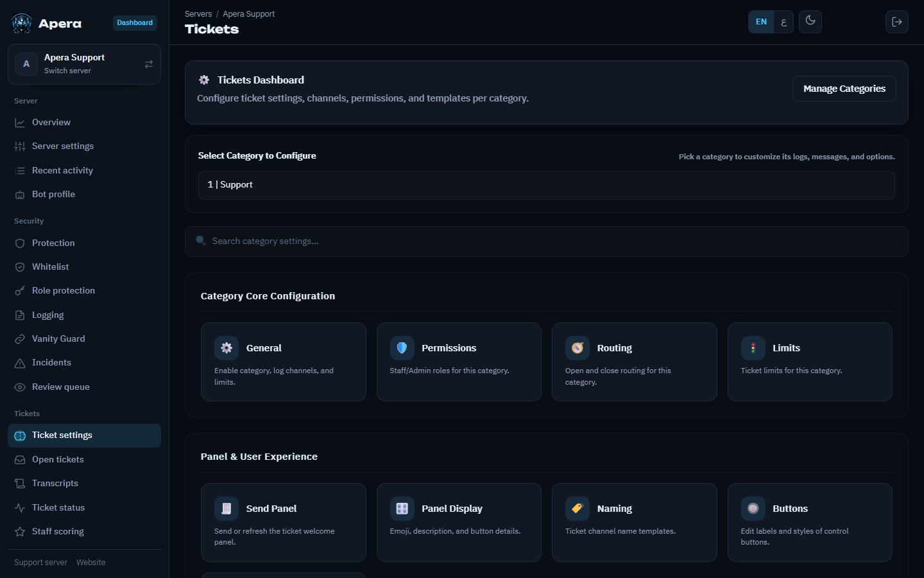The height and width of the screenshot is (578, 924).
Task: Click the Role protection key icon
Action: (20, 291)
